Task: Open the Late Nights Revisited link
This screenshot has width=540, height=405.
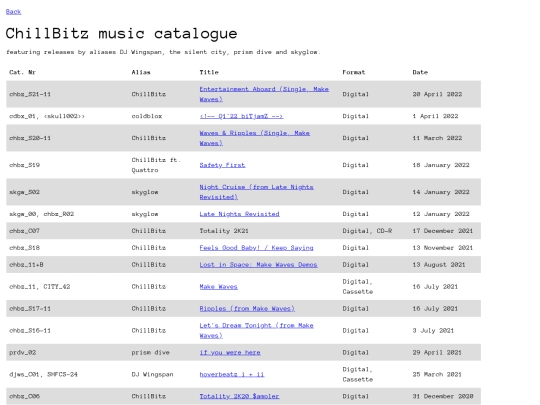Action: click(239, 214)
